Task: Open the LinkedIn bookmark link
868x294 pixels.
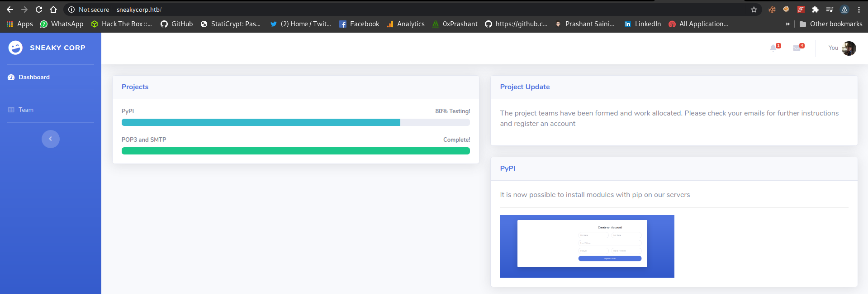Action: [x=643, y=24]
